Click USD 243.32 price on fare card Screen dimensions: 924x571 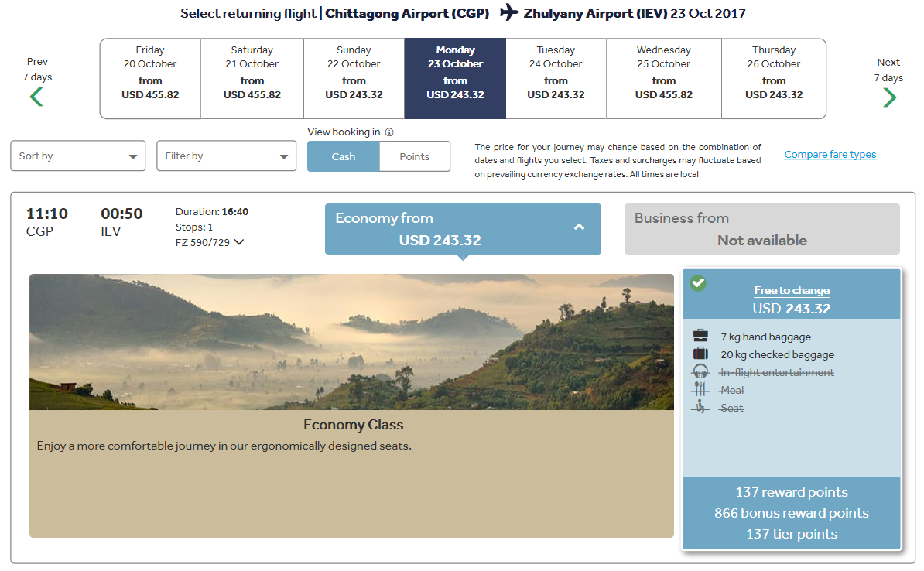coord(792,309)
